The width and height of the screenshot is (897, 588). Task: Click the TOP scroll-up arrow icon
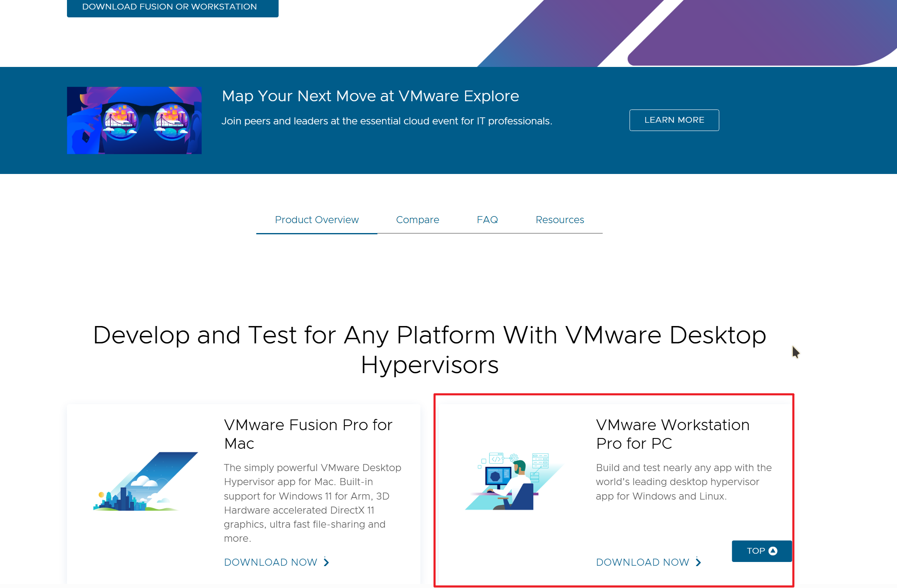pos(773,551)
